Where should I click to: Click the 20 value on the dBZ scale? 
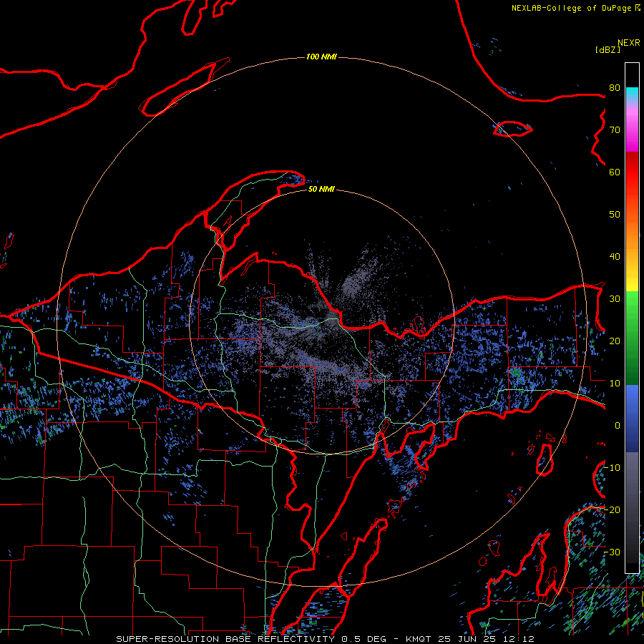pyautogui.click(x=615, y=341)
